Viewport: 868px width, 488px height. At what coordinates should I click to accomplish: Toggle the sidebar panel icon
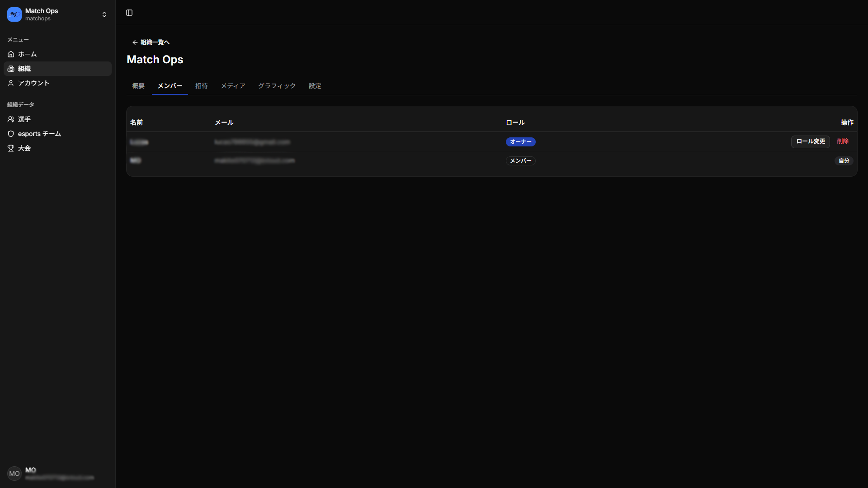coord(129,13)
